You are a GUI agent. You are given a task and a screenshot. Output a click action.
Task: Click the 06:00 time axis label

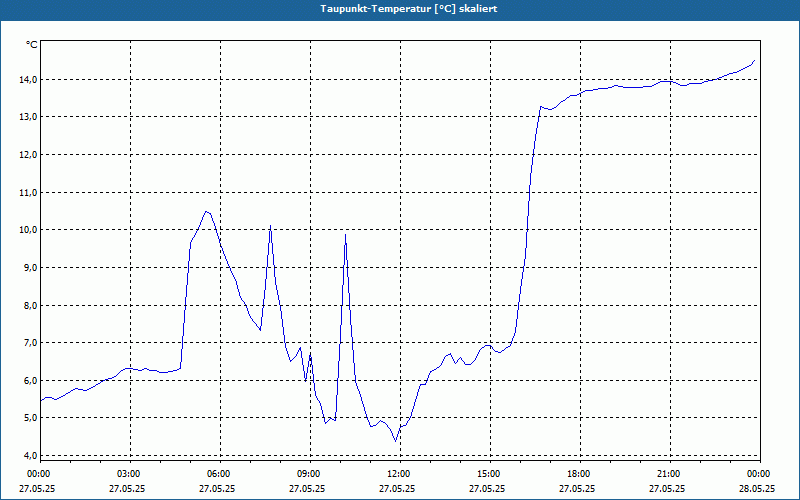click(220, 474)
